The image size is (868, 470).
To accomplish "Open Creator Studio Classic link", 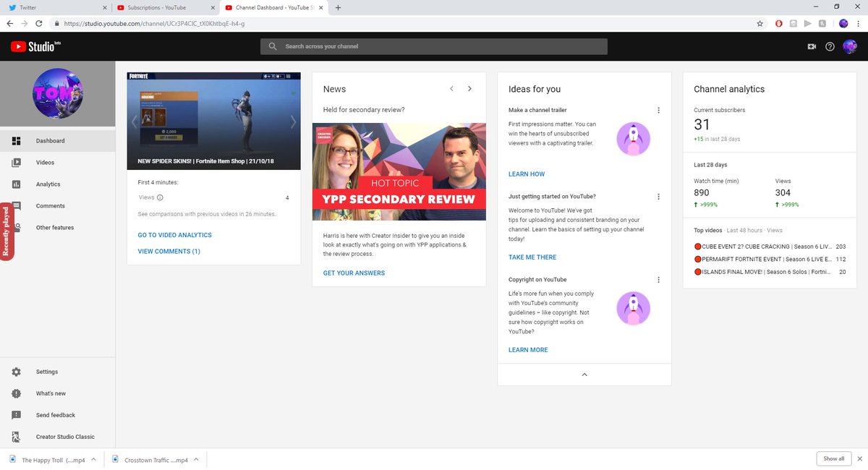I will pos(58,437).
